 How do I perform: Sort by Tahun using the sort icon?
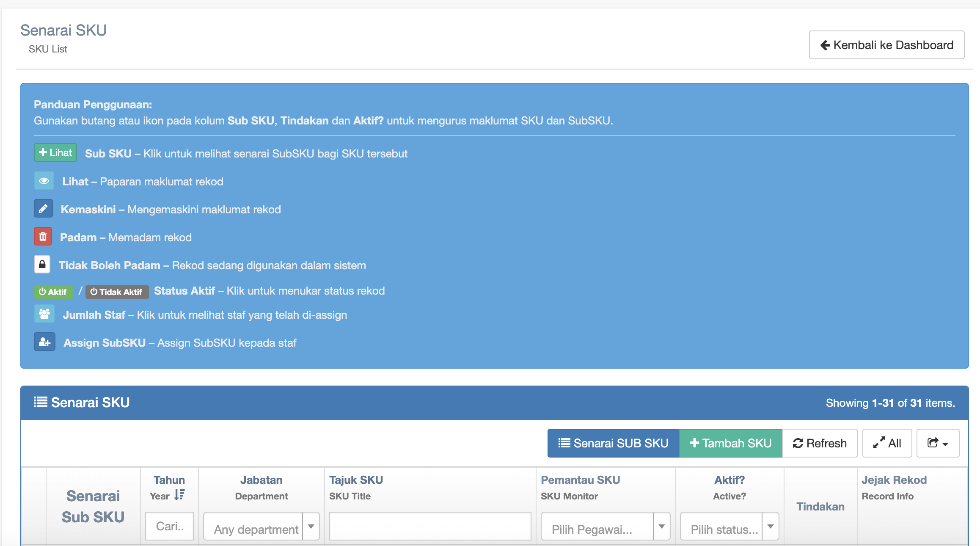click(x=179, y=495)
